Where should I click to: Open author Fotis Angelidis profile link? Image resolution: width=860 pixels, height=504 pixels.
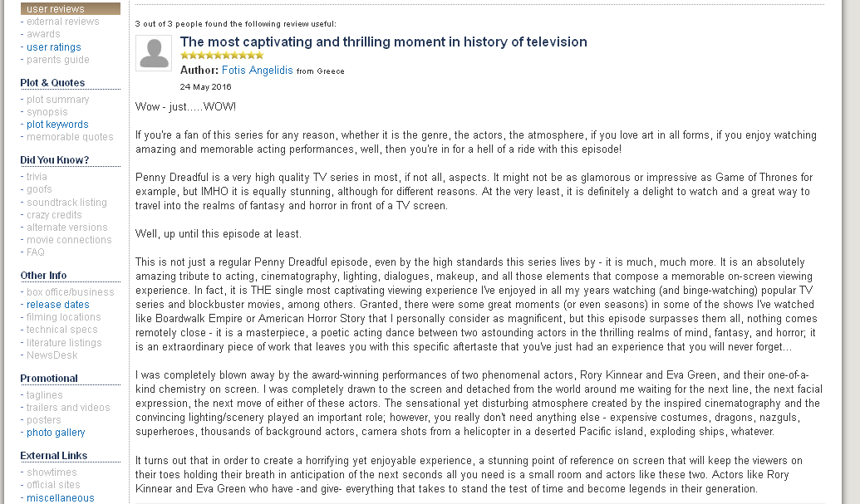258,71
